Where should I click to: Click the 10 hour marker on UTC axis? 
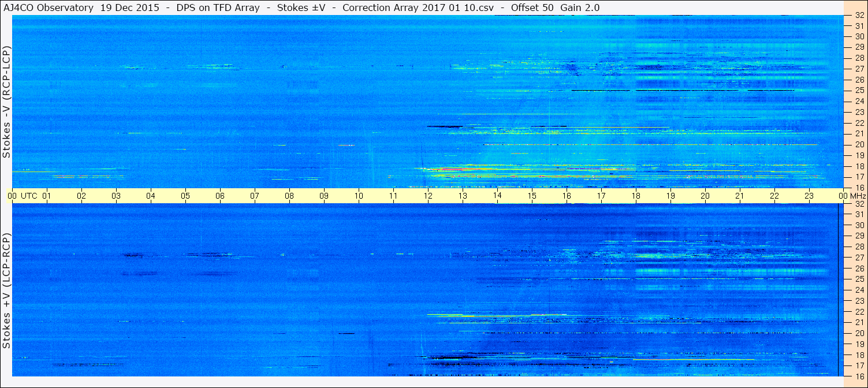pos(359,196)
